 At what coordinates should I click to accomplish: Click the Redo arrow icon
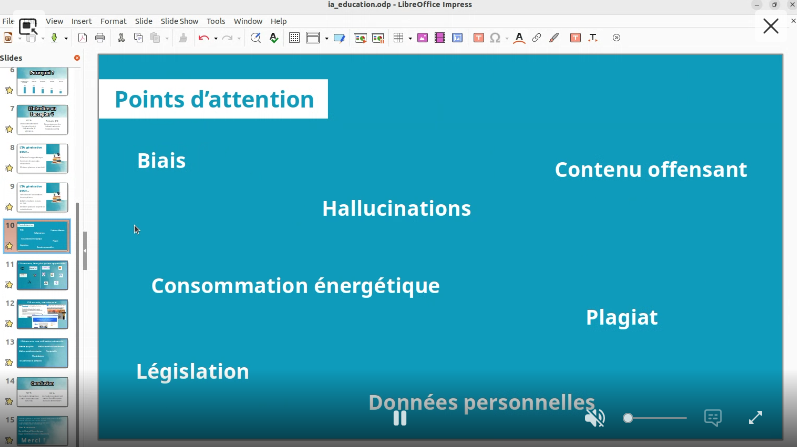227,38
